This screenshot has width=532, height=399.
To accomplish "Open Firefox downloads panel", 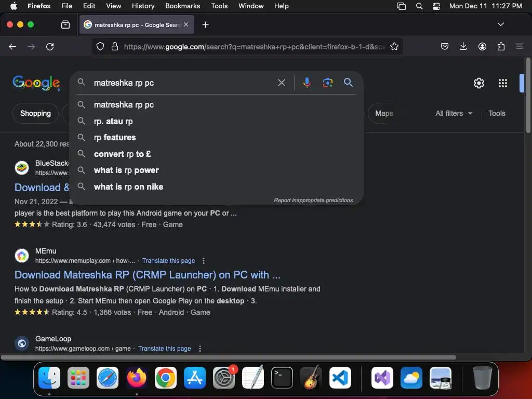I will 463,46.
